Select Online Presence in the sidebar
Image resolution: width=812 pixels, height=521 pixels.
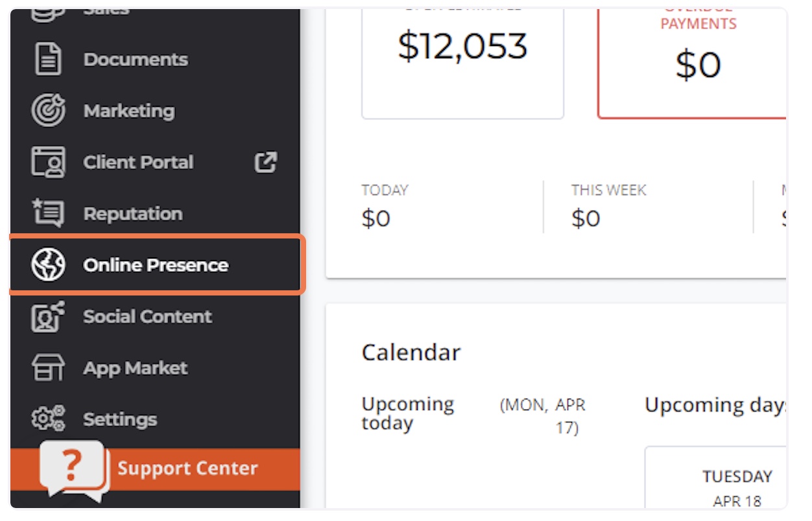pyautogui.click(x=156, y=265)
